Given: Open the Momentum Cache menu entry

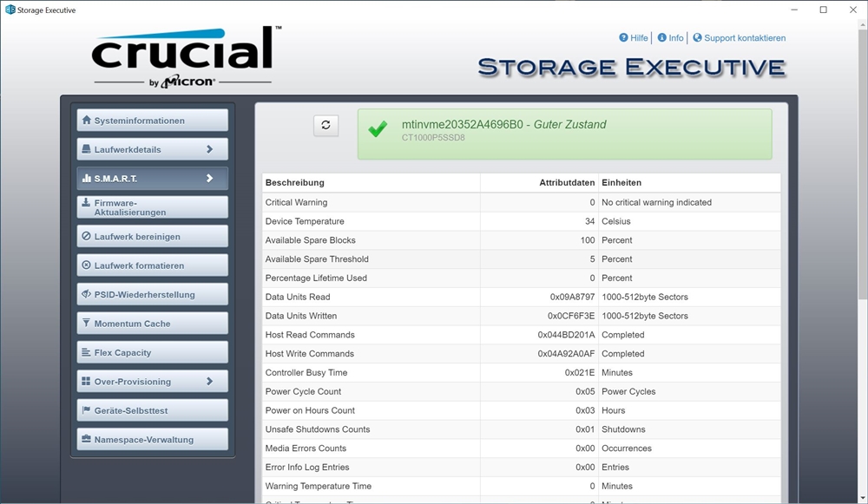Looking at the screenshot, I should click(152, 323).
